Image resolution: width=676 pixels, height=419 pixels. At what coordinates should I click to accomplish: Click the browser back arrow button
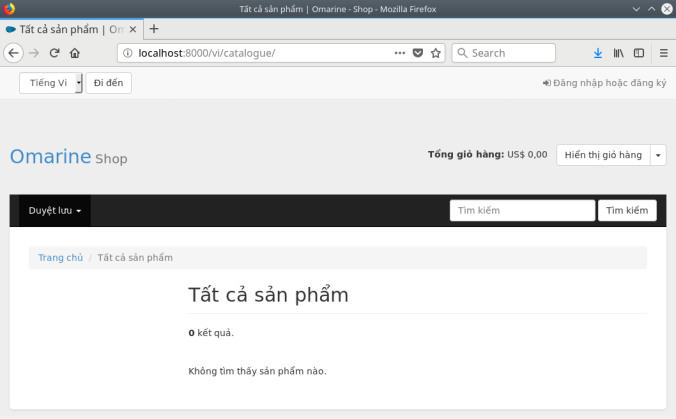(14, 53)
